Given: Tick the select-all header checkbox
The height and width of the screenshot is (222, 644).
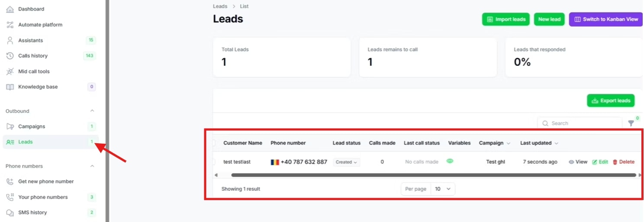Looking at the screenshot, I should (214, 143).
